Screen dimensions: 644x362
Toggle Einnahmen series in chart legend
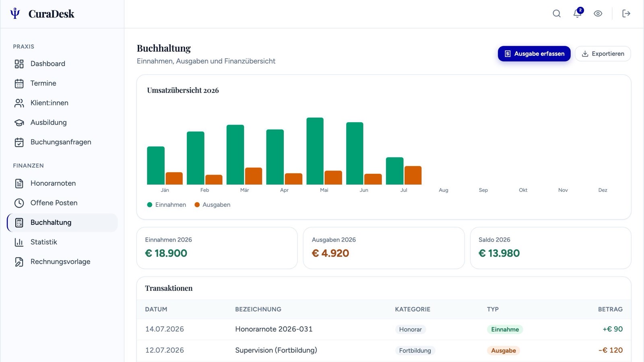pos(167,205)
